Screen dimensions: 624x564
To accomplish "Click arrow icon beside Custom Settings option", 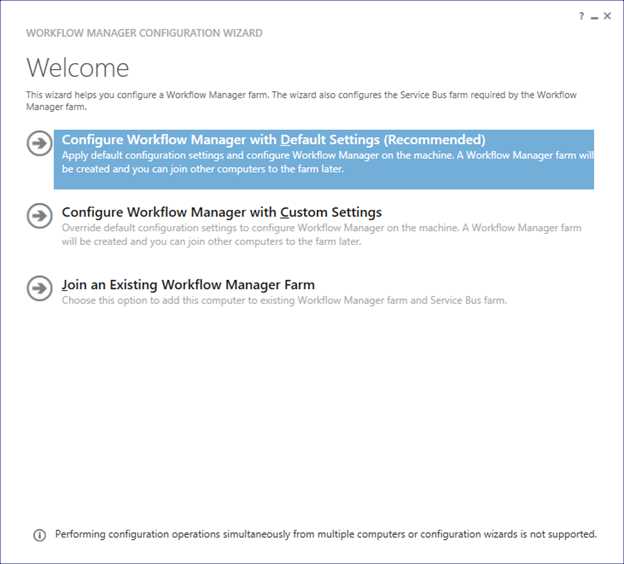I will pos(39,216).
